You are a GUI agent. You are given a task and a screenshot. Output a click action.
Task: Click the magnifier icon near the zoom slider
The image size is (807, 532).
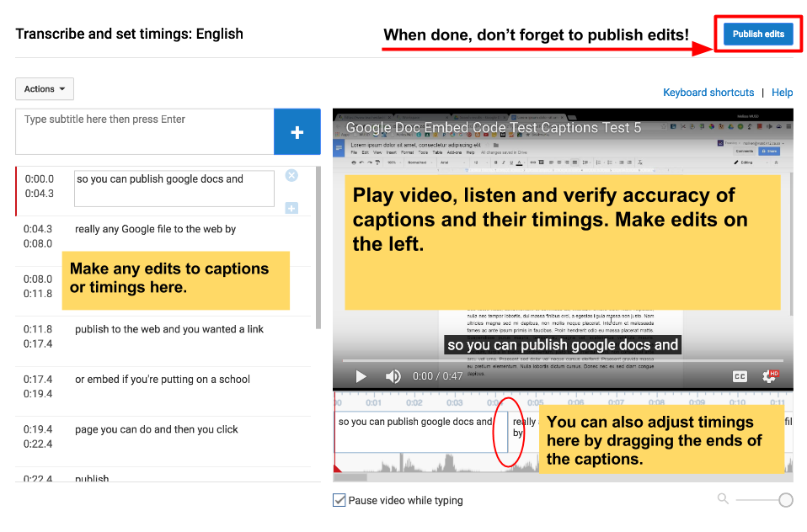(x=722, y=498)
